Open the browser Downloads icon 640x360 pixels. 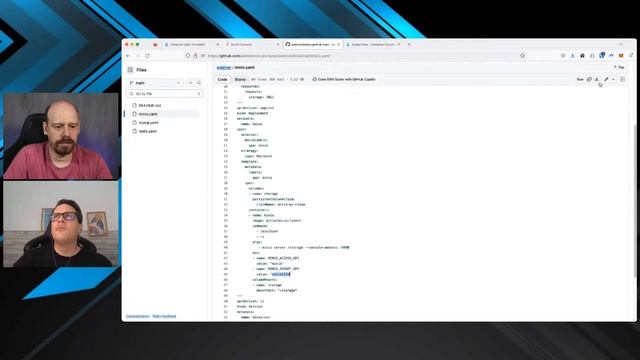(x=573, y=56)
